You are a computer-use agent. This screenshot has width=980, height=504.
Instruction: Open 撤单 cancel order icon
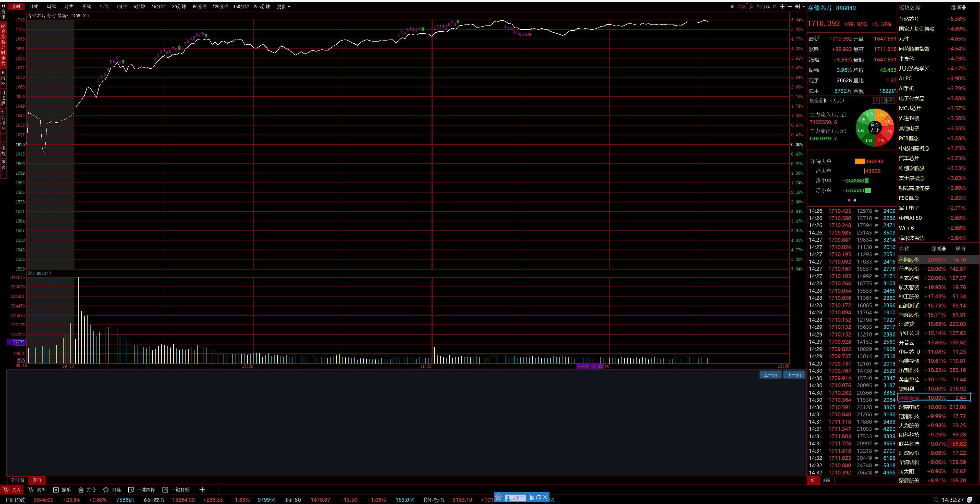click(56, 489)
